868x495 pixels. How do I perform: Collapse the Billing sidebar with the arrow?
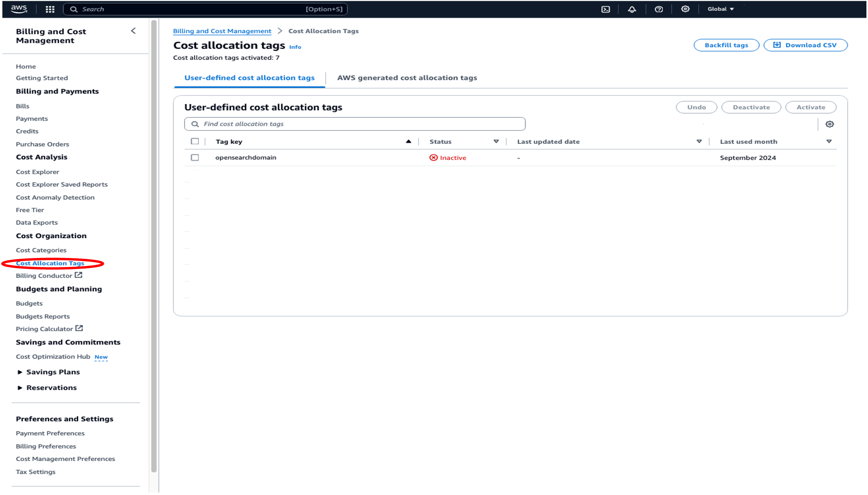click(x=133, y=31)
